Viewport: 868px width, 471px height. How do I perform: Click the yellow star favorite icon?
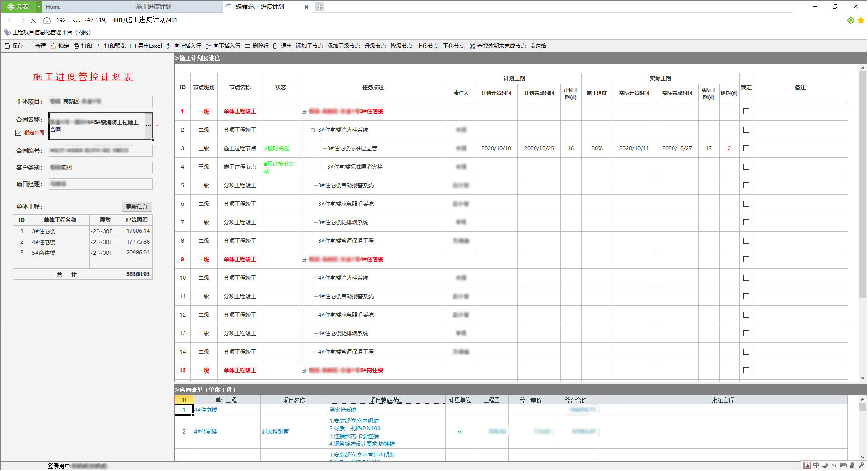[x=861, y=20]
